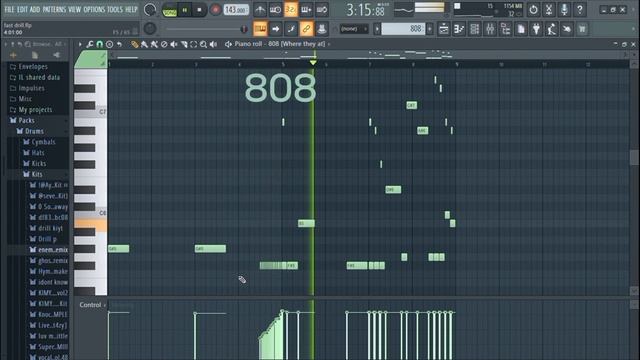Image resolution: width=640 pixels, height=360 pixels.
Task: Toggle loop recording
Action: pyautogui.click(x=322, y=9)
